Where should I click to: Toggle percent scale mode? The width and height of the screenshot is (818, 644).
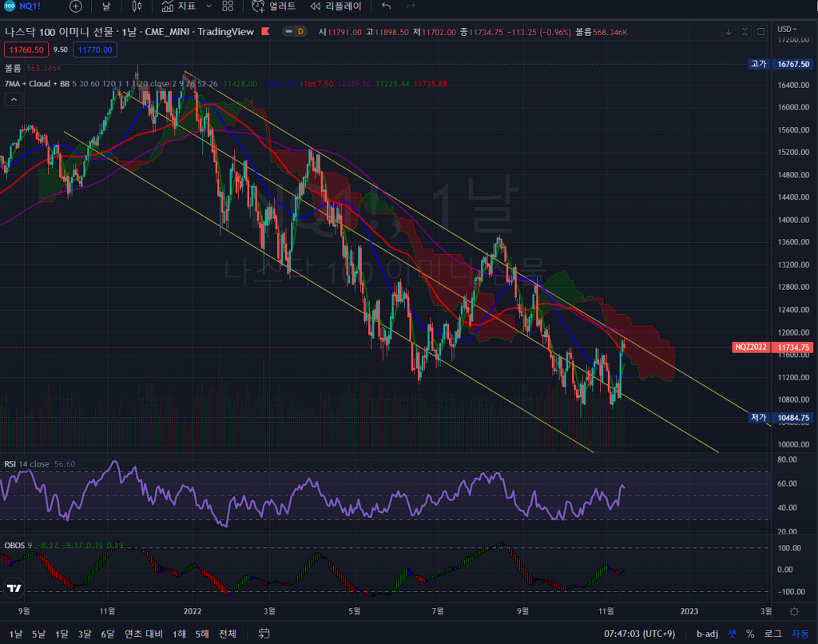pyautogui.click(x=750, y=634)
